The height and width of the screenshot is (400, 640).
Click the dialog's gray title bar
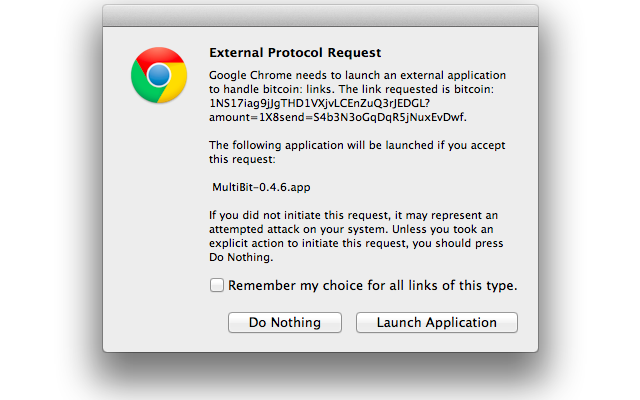tap(320, 16)
